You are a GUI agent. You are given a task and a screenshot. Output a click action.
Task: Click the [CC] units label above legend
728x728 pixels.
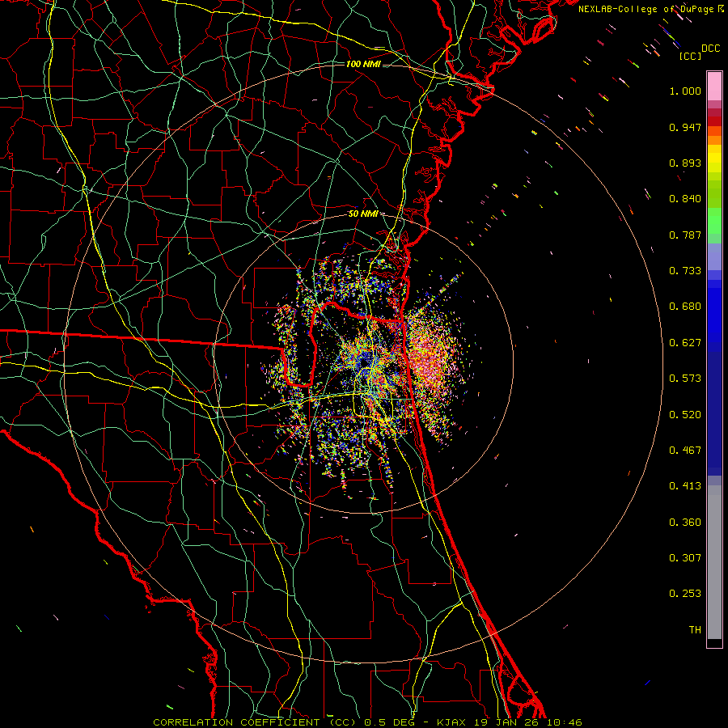tap(691, 56)
